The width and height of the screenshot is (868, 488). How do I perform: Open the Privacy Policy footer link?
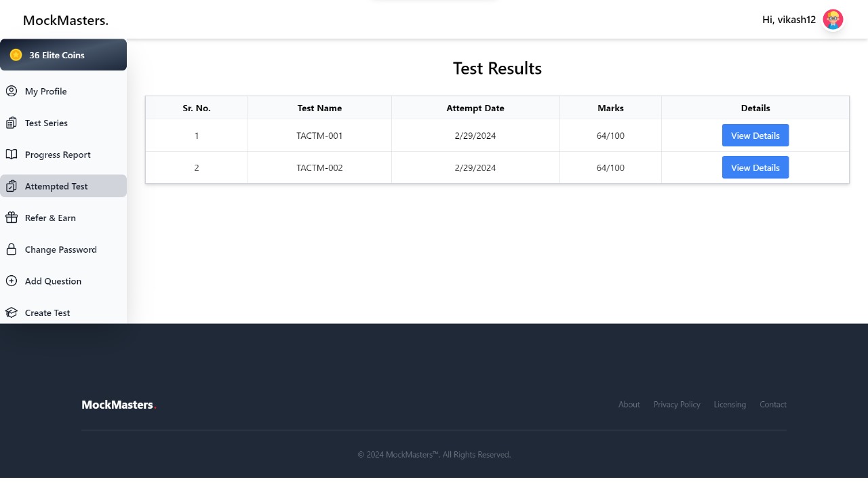click(x=677, y=405)
